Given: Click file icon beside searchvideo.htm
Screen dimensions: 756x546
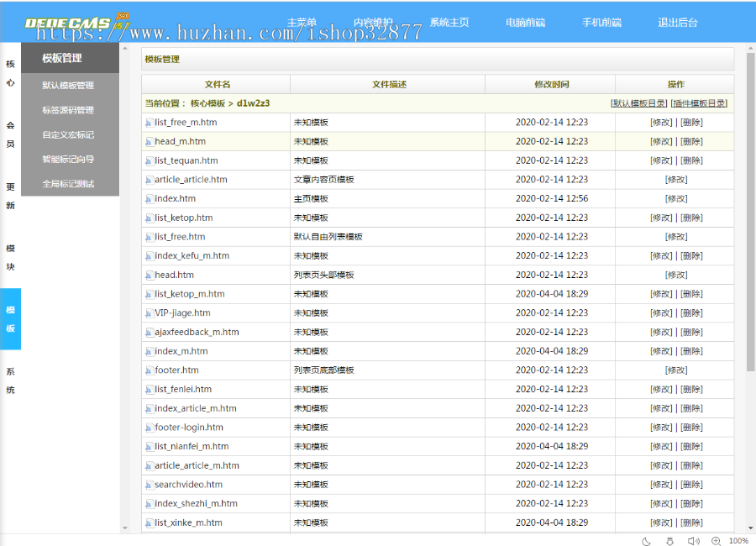Looking at the screenshot, I should coord(149,485).
